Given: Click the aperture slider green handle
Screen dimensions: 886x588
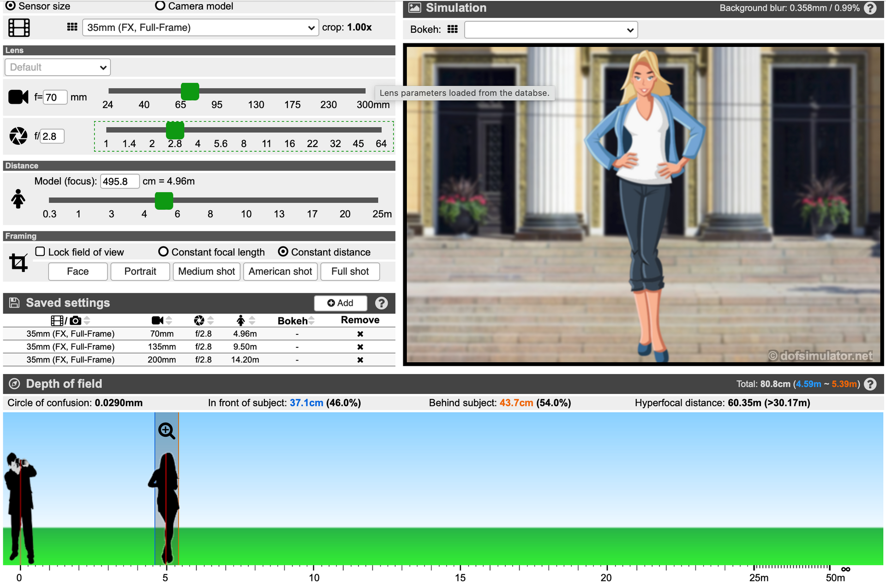Looking at the screenshot, I should point(175,131).
